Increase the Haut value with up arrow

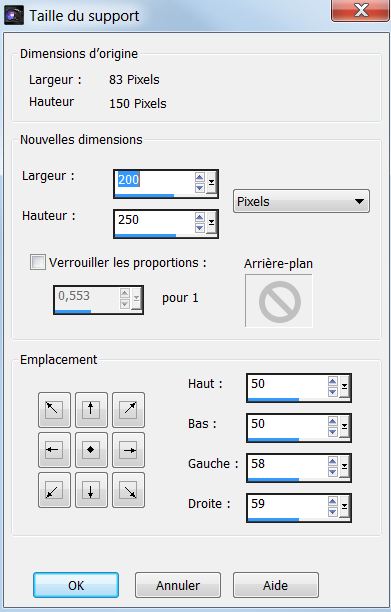point(332,381)
